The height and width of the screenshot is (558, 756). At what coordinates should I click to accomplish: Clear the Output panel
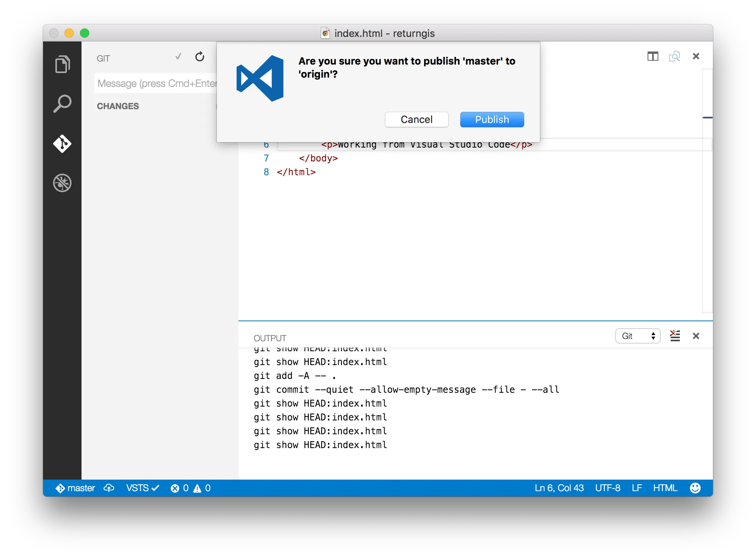pos(675,336)
